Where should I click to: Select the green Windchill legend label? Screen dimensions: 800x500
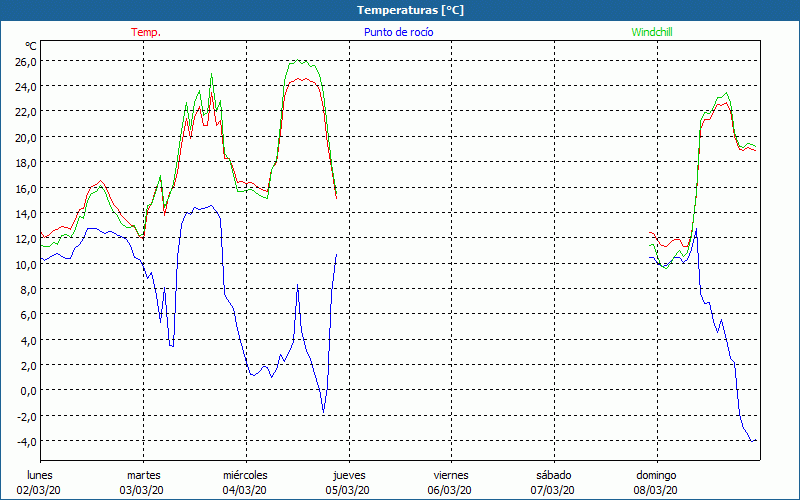coord(652,32)
